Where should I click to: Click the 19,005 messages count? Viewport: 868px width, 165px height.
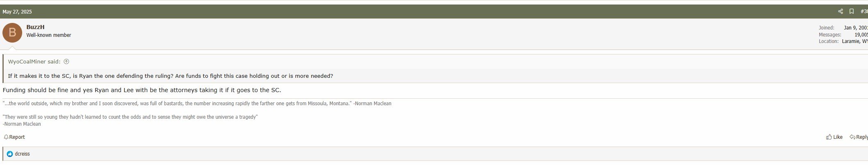tap(861, 35)
